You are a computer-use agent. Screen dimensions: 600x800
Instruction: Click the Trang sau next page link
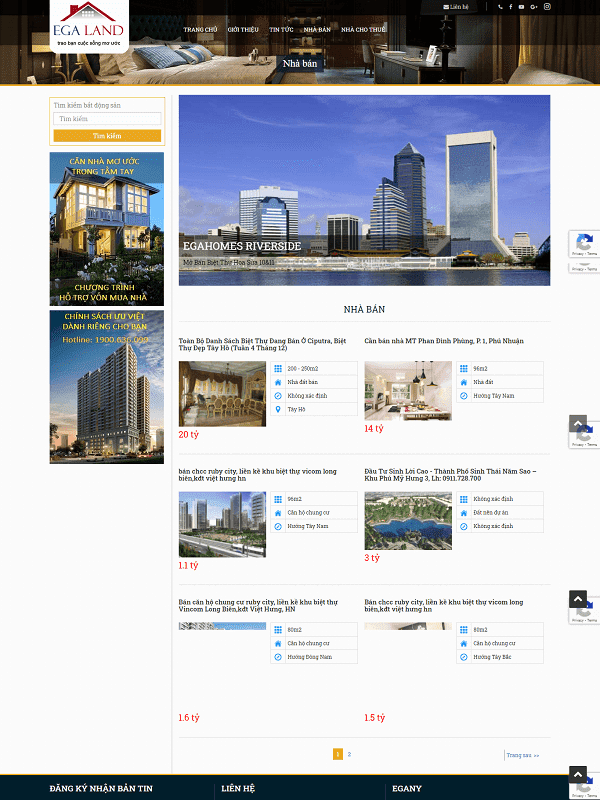tap(522, 755)
